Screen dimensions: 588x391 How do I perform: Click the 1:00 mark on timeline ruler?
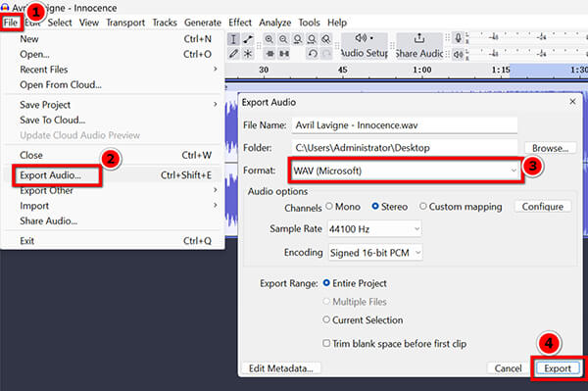[422, 70]
